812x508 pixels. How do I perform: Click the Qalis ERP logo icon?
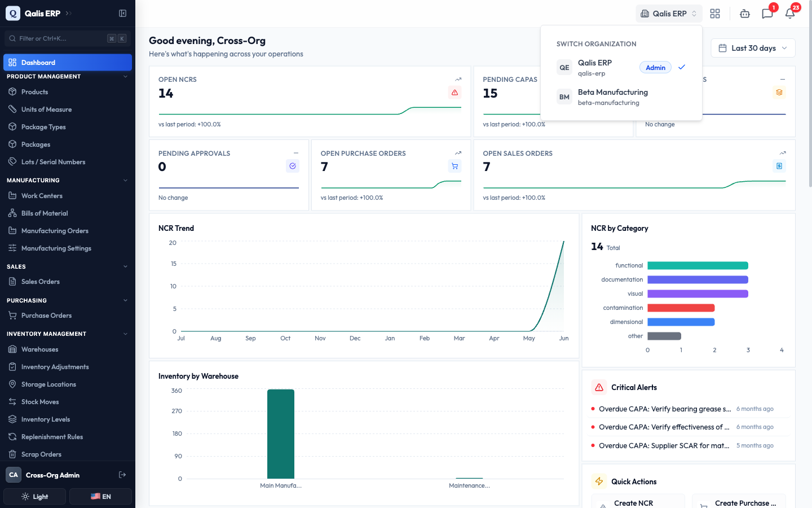[x=12, y=13]
